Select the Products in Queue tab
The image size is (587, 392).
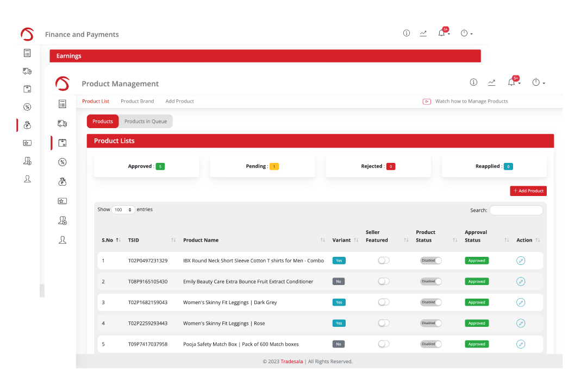146,122
